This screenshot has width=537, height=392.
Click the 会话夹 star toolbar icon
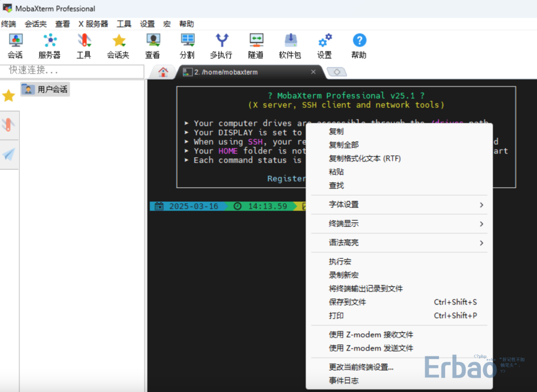118,46
